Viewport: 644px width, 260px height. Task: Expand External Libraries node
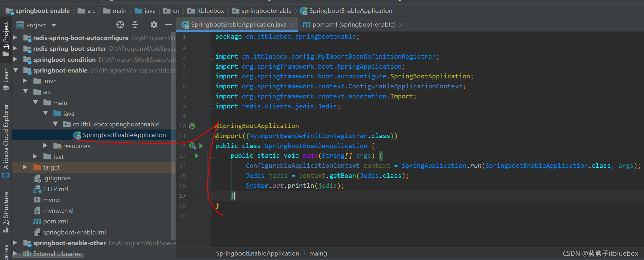(x=15, y=253)
